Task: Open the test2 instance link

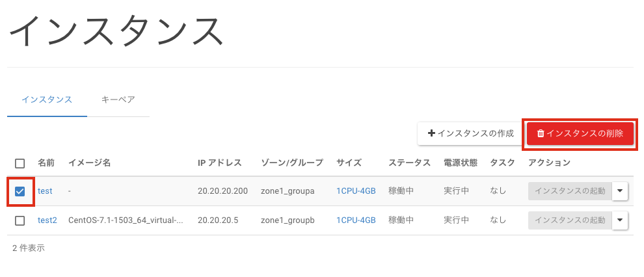Action: [x=47, y=220]
